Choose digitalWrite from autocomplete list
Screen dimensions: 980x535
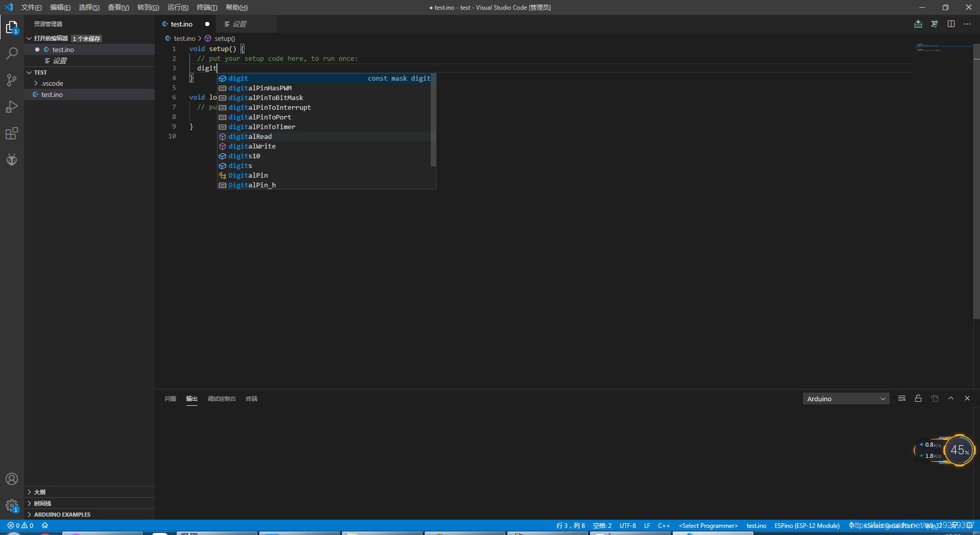(325, 146)
